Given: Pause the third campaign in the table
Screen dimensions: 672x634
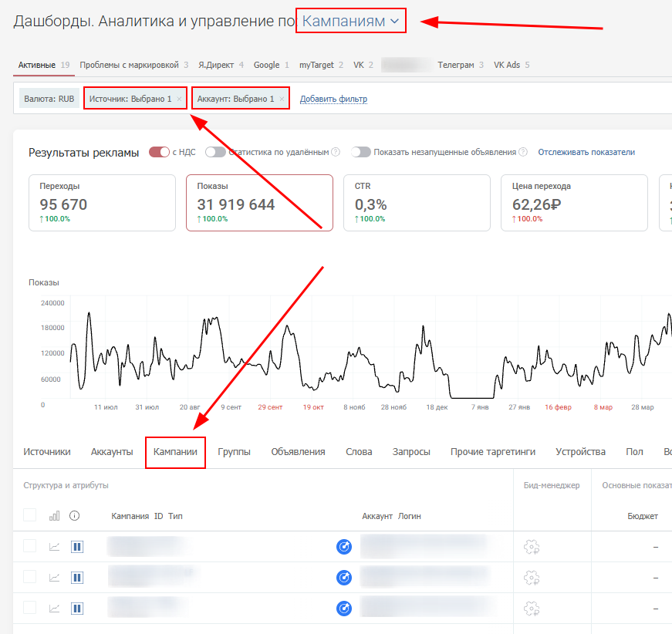Looking at the screenshot, I should (77, 609).
